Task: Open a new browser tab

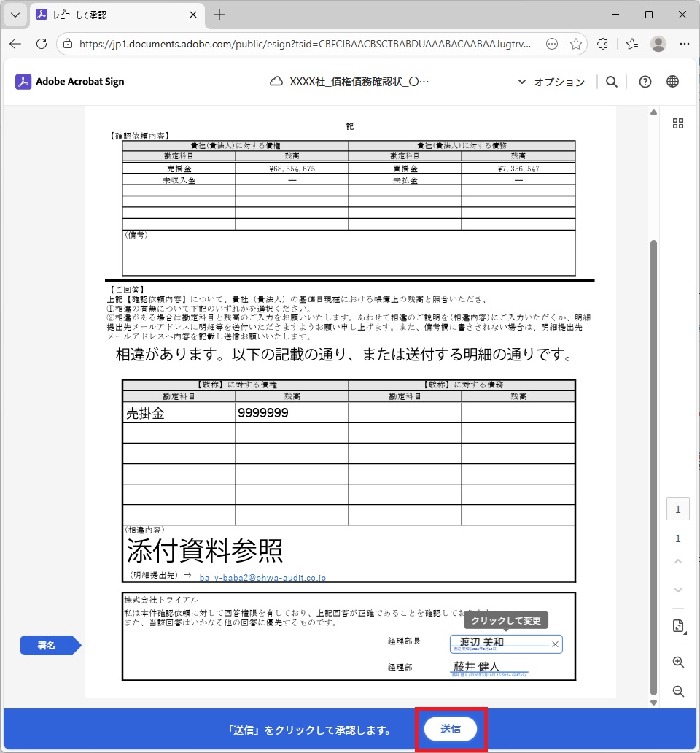Action: (219, 15)
